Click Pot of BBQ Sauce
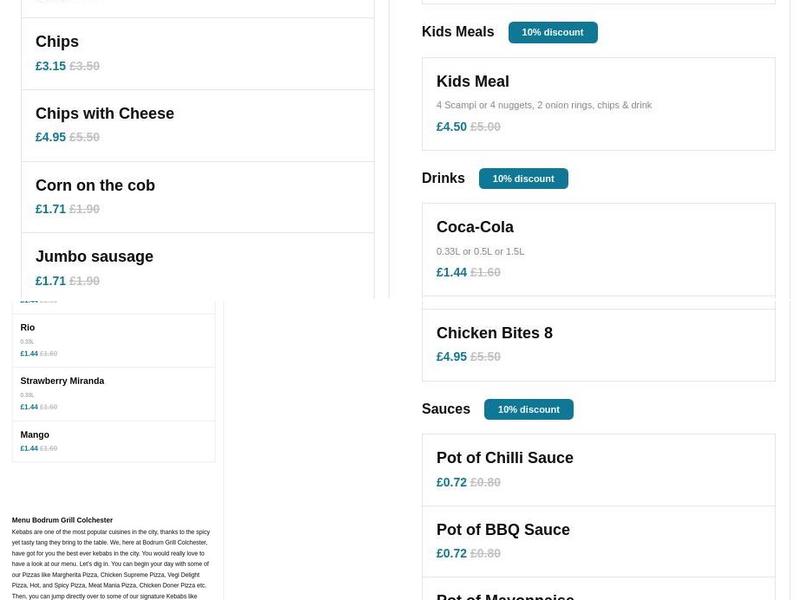800x600 pixels. 500,529
